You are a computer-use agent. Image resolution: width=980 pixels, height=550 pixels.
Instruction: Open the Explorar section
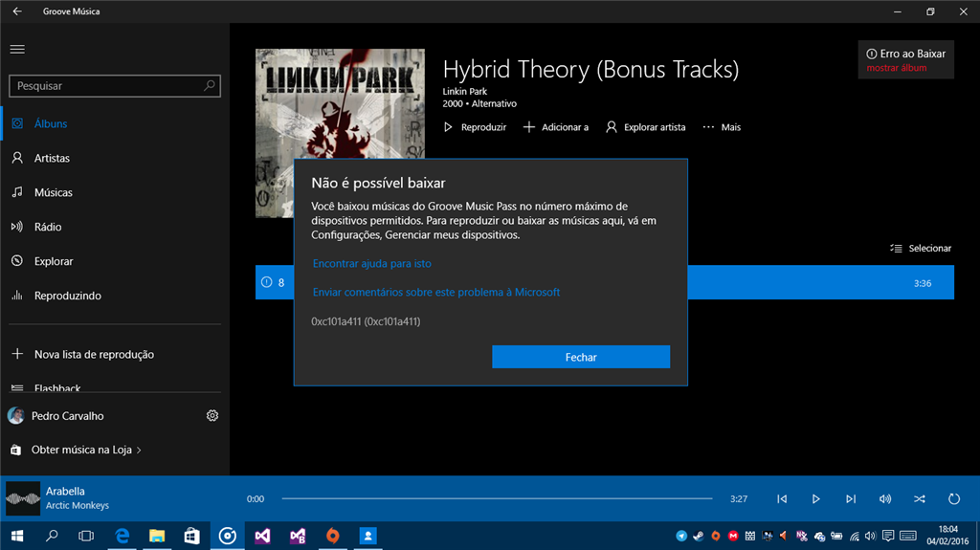pos(115,261)
